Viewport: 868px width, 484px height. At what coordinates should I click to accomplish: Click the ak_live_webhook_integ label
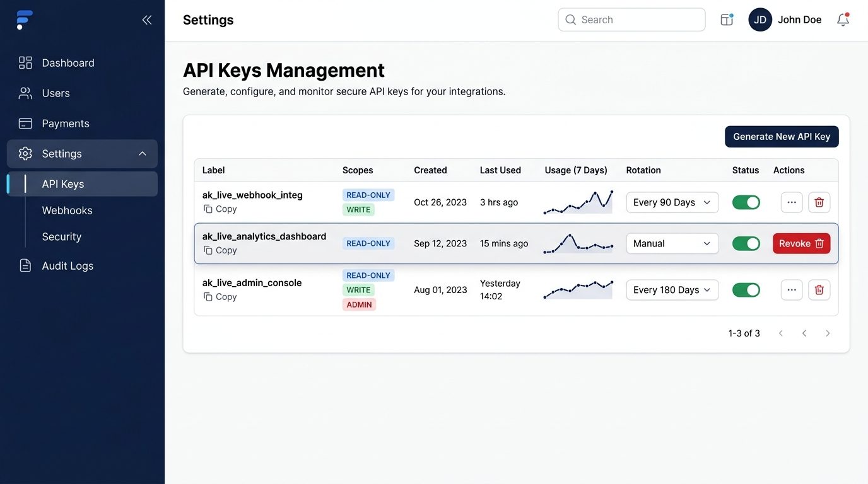(x=252, y=195)
